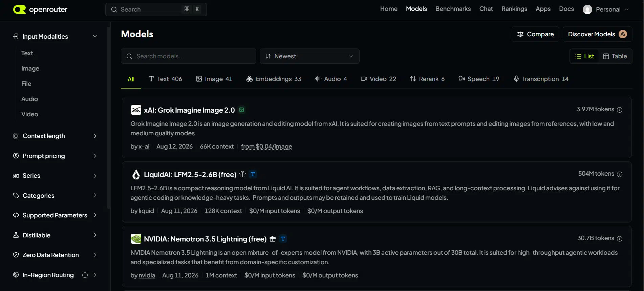Image resolution: width=644 pixels, height=291 pixels.
Task: Select the Text 406 tab
Action: pos(165,79)
